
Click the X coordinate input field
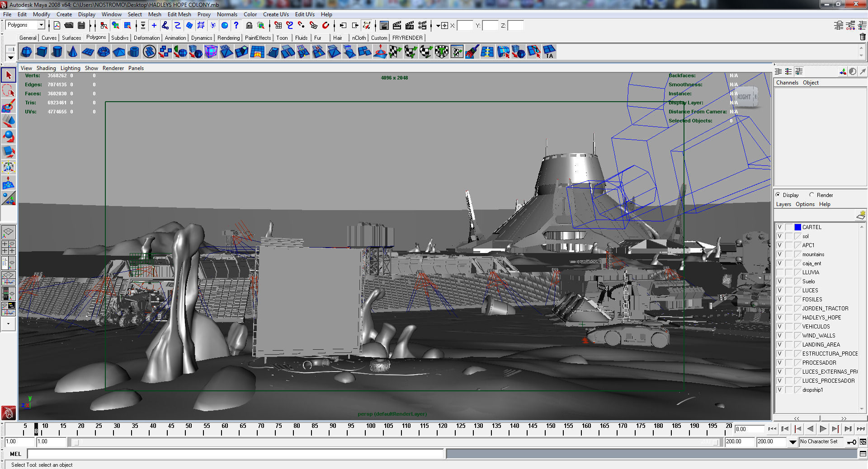465,26
